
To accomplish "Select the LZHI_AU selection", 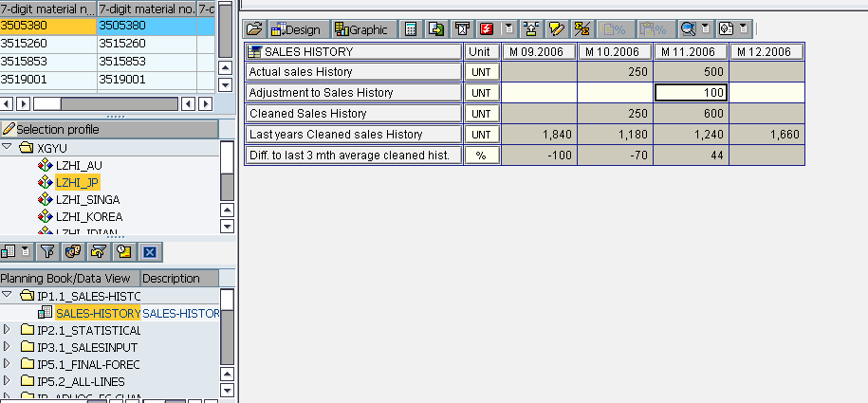I will tap(79, 165).
